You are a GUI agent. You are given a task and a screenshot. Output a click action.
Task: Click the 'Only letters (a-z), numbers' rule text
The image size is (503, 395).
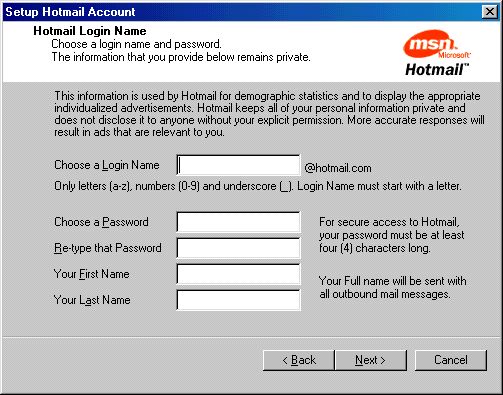coord(258,186)
